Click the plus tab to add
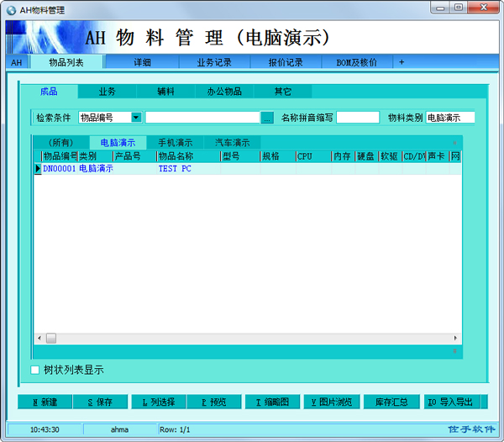The image size is (504, 442). 402,62
